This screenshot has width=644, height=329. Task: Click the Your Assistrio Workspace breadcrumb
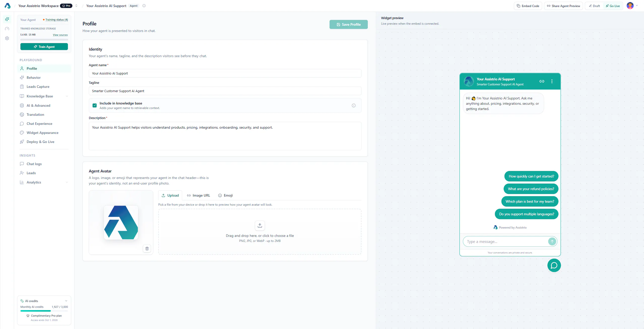pyautogui.click(x=38, y=6)
